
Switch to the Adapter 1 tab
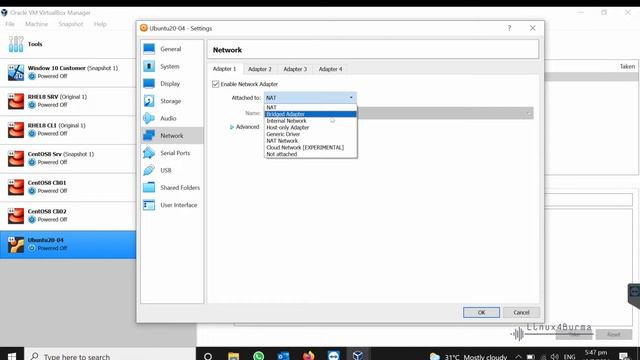click(x=224, y=69)
